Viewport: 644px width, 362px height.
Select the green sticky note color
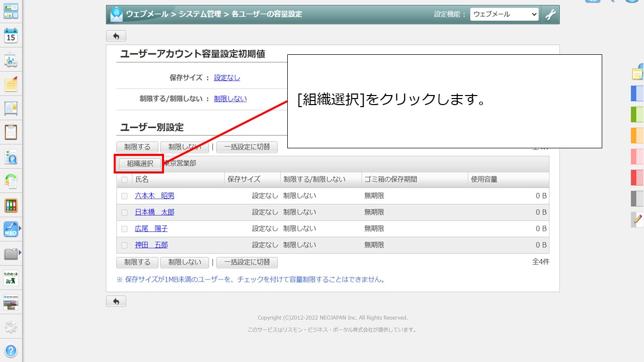(637, 114)
